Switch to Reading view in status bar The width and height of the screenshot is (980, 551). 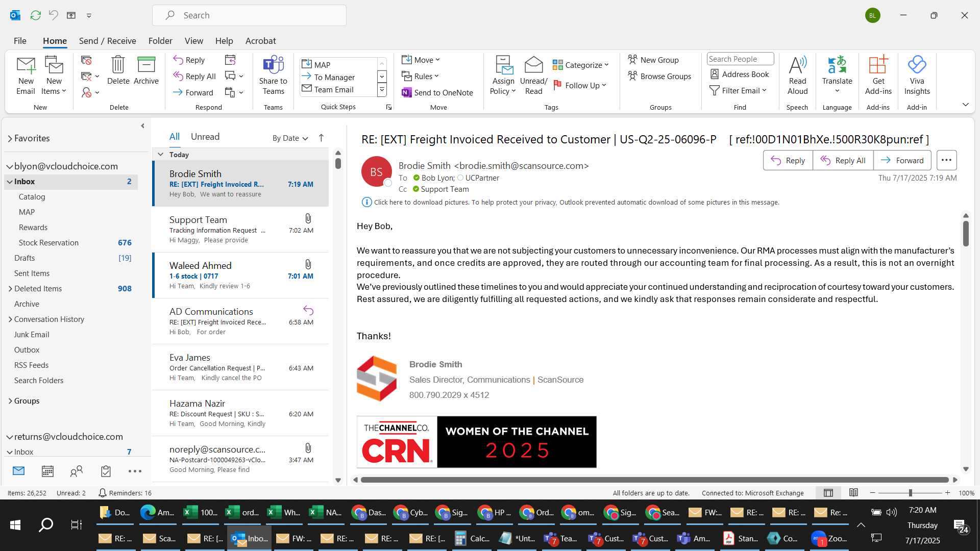(x=853, y=493)
